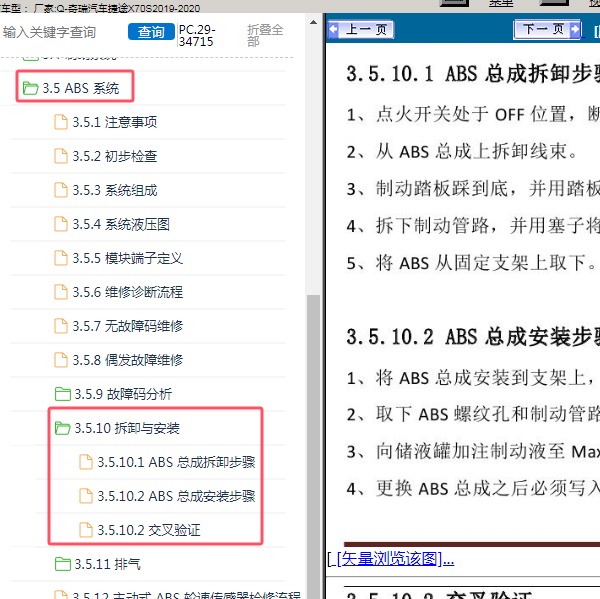Click scroll-up arrow of tree scrollbar
Viewport: 600px width, 599px height.
click(x=313, y=22)
